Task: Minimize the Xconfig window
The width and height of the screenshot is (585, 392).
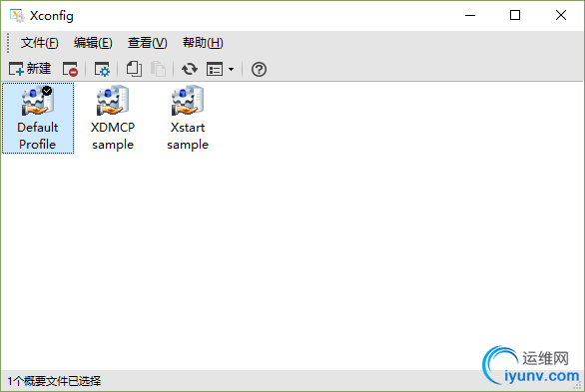Action: coord(470,15)
